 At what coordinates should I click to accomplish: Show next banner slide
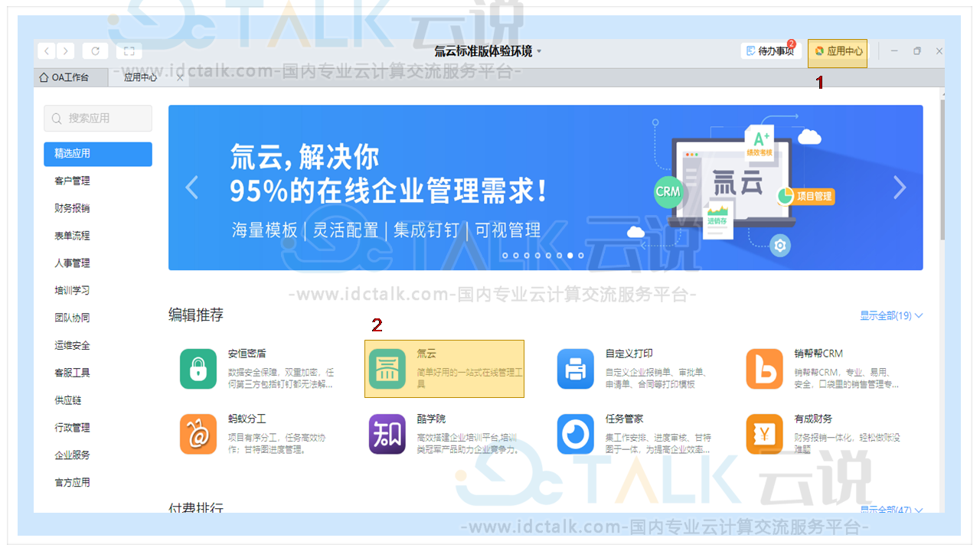[x=900, y=187]
